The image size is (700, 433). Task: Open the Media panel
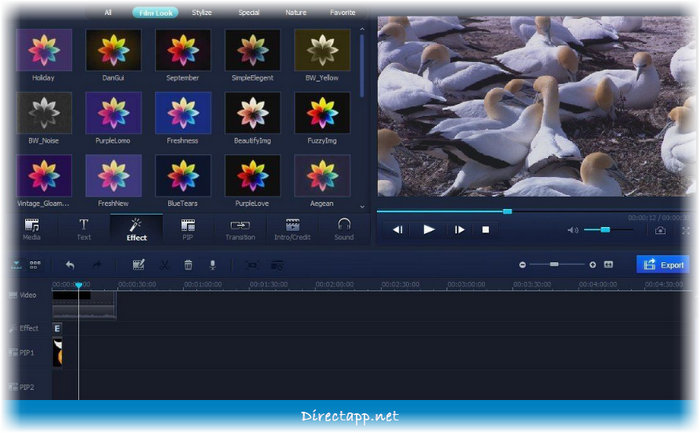[32, 229]
